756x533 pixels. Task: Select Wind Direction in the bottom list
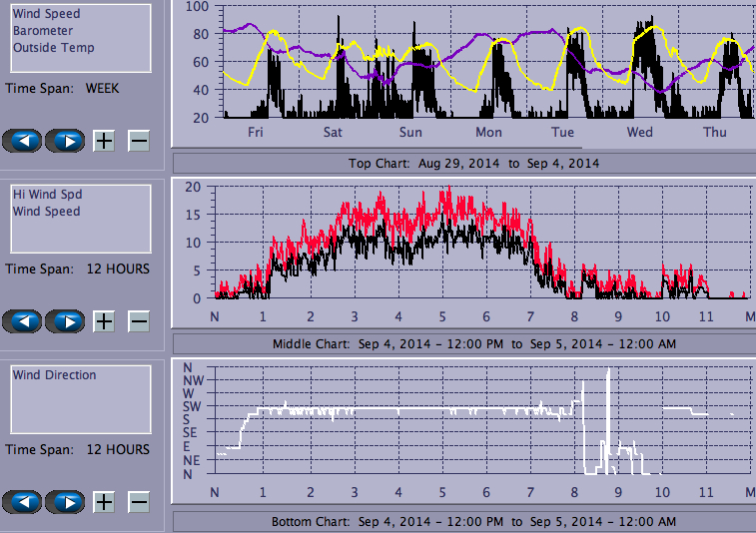point(54,375)
